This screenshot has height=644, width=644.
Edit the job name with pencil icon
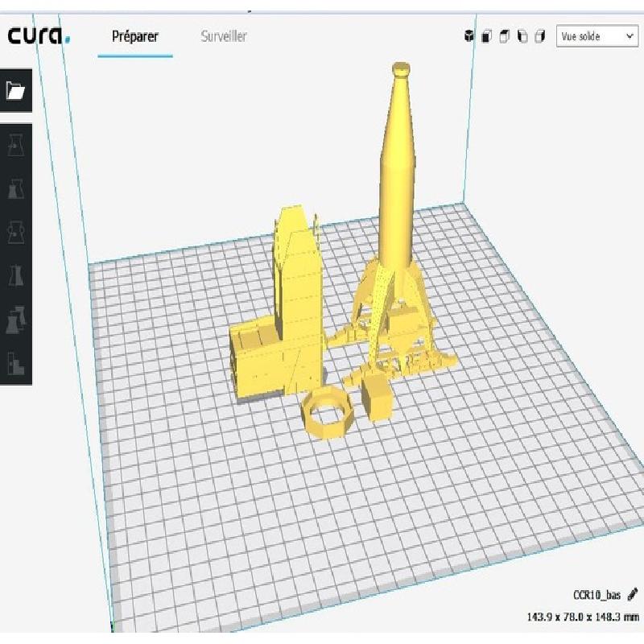pyautogui.click(x=632, y=594)
